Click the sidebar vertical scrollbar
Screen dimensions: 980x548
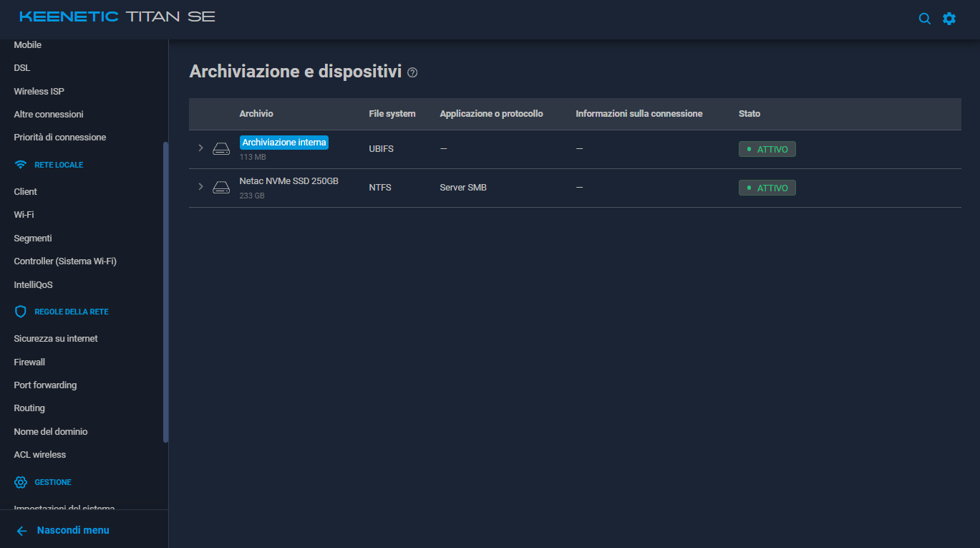(166, 292)
